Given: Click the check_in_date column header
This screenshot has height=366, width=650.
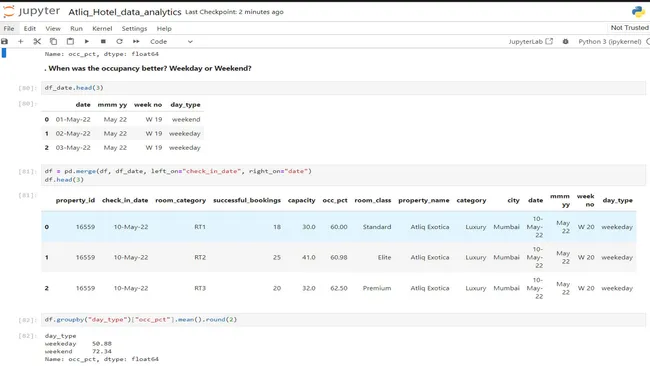Looking at the screenshot, I should pyautogui.click(x=125, y=200).
